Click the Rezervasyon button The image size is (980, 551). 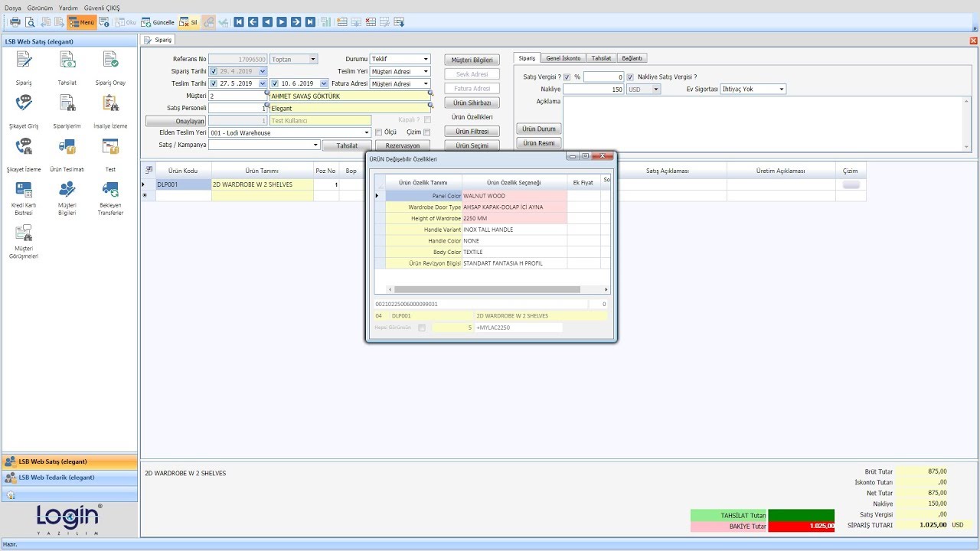pyautogui.click(x=403, y=145)
